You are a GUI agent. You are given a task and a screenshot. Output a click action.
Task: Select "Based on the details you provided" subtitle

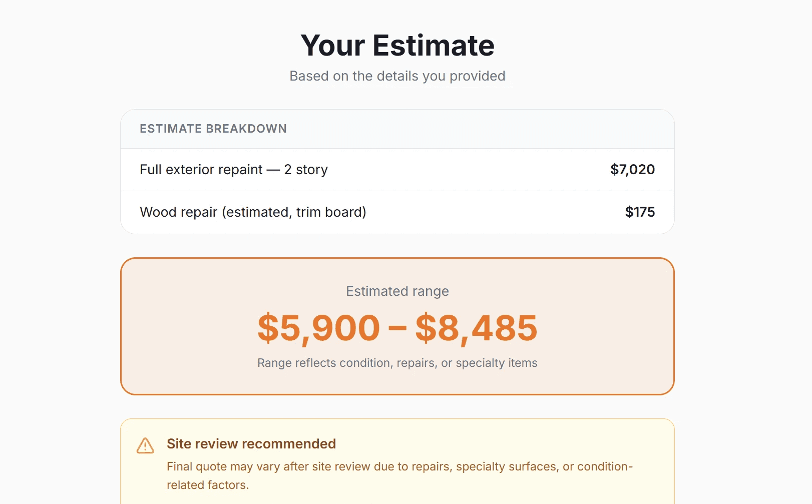tap(397, 76)
